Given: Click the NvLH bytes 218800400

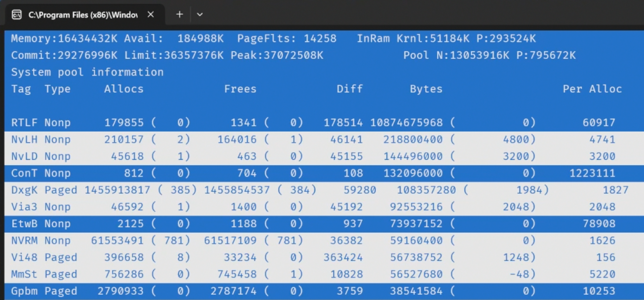Looking at the screenshot, I should coord(413,140).
